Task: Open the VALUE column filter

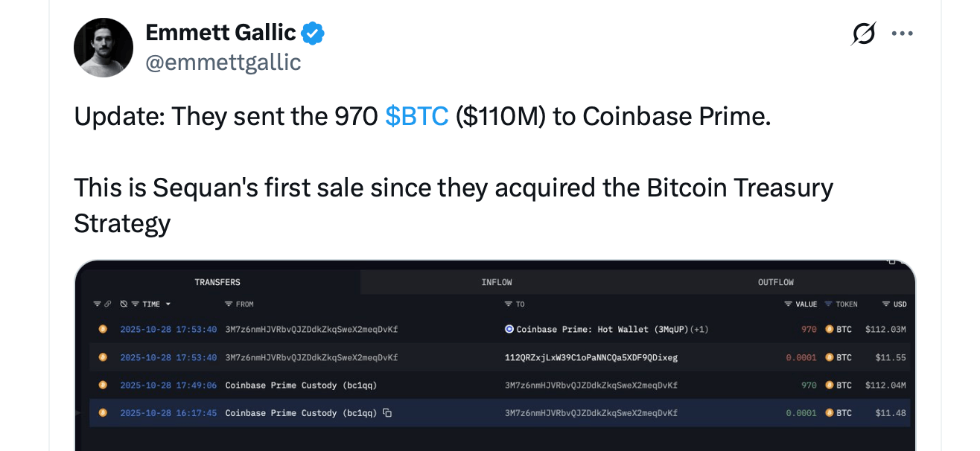Action: click(x=788, y=304)
